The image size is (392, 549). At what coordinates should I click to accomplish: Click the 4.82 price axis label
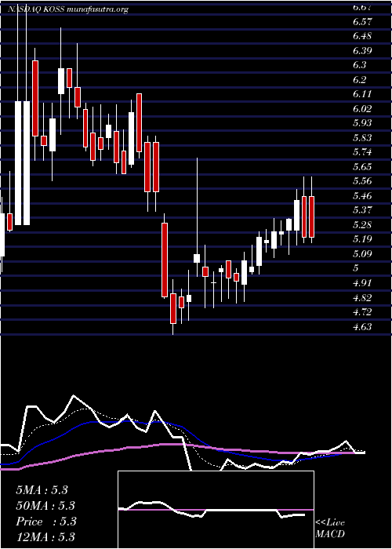[x=362, y=297]
